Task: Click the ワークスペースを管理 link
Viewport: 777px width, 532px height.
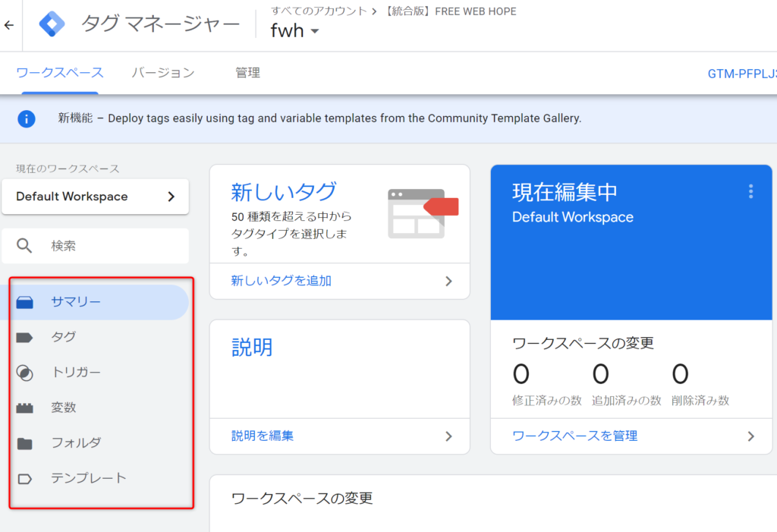Action: pos(575,436)
